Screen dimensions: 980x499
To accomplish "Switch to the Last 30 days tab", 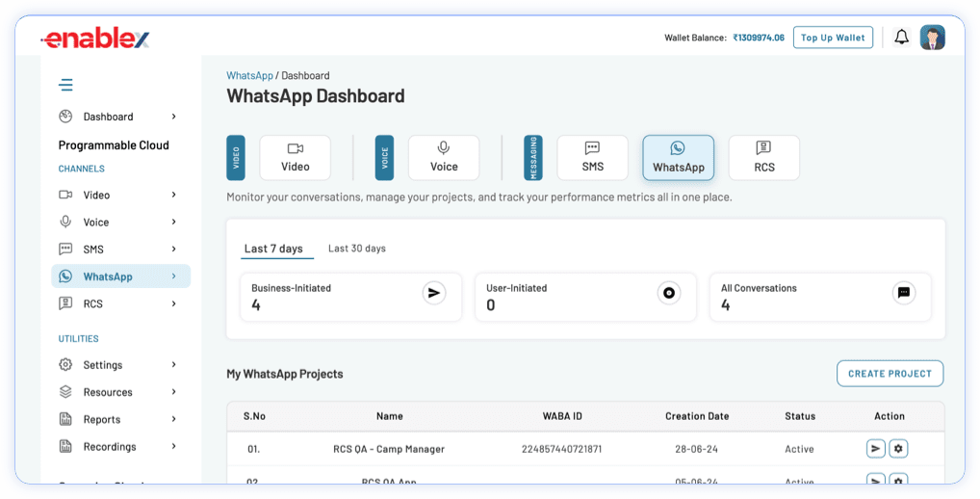I will [x=357, y=249].
